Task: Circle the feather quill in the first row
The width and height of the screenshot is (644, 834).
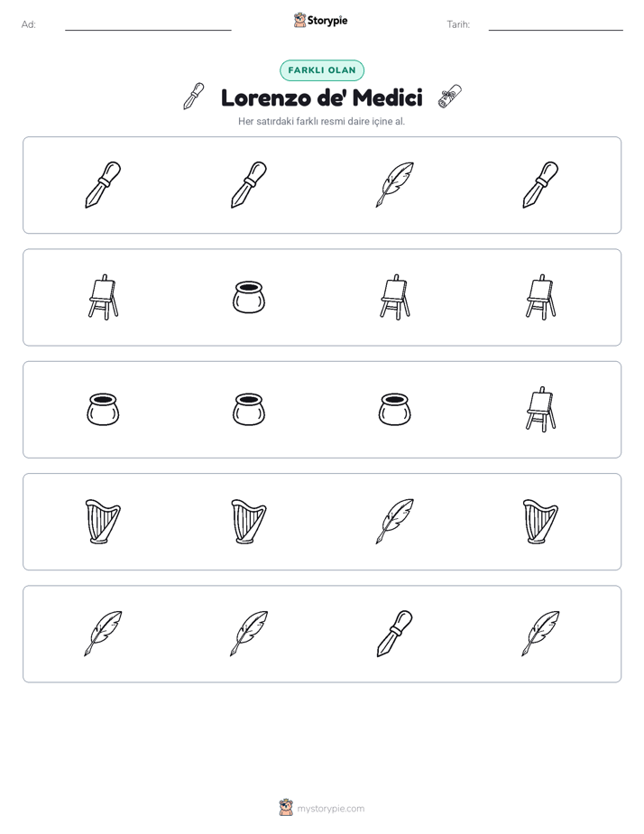Action: click(x=395, y=184)
